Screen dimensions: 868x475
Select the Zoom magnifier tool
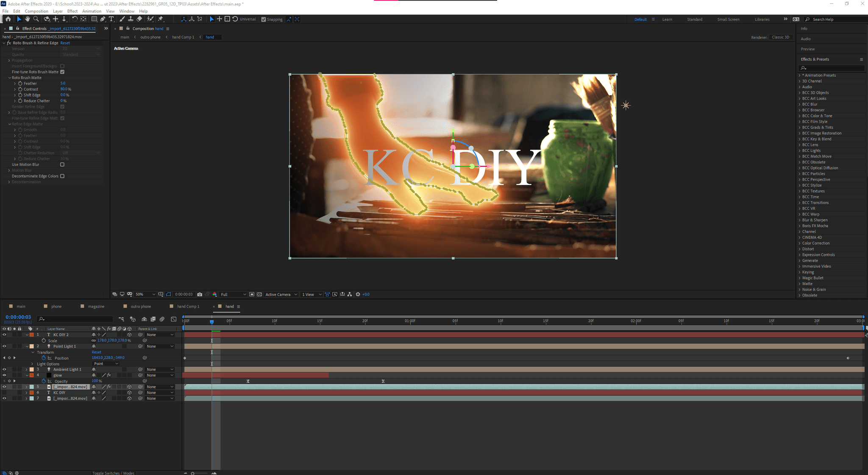click(36, 19)
